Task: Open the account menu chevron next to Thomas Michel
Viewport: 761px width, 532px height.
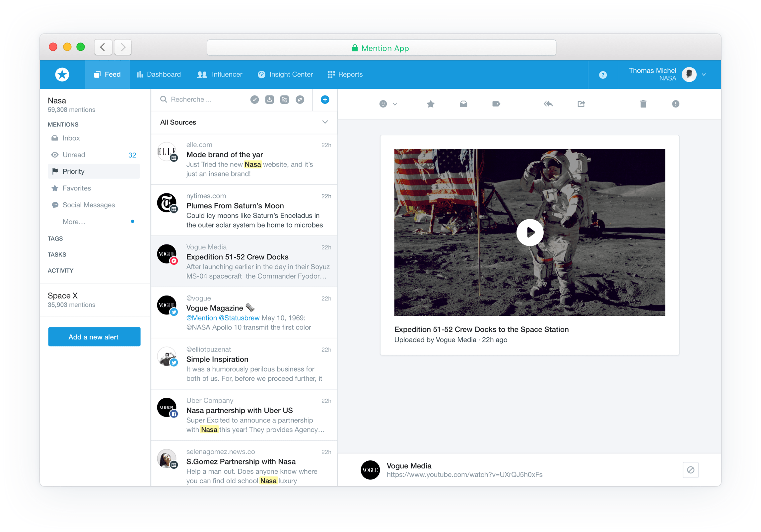Action: [x=704, y=75]
